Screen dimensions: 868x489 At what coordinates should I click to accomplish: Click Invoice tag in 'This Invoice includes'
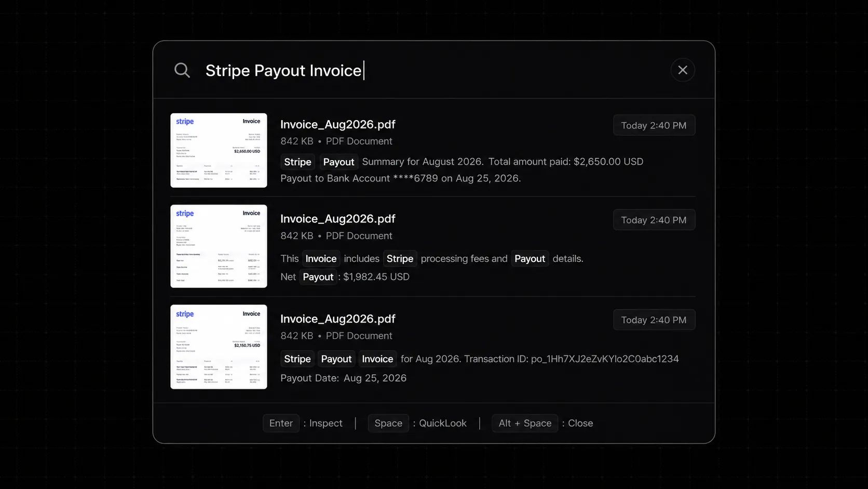point(321,259)
